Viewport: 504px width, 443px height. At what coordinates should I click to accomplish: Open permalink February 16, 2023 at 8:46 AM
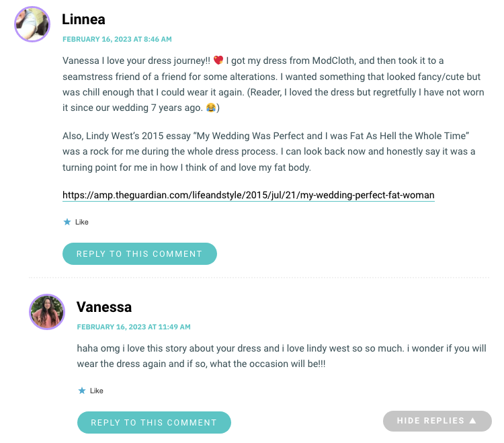117,39
